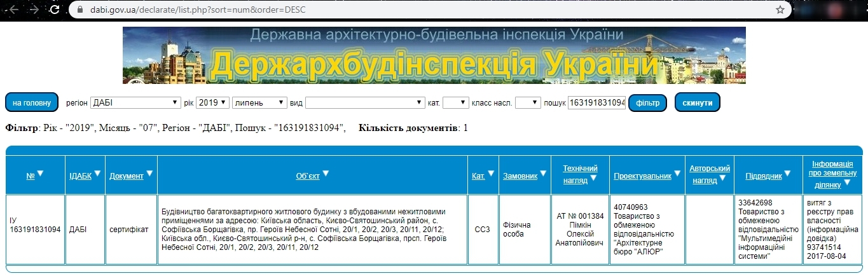868x276 pixels.
Task: Click the padlock site info icon
Action: (79, 10)
